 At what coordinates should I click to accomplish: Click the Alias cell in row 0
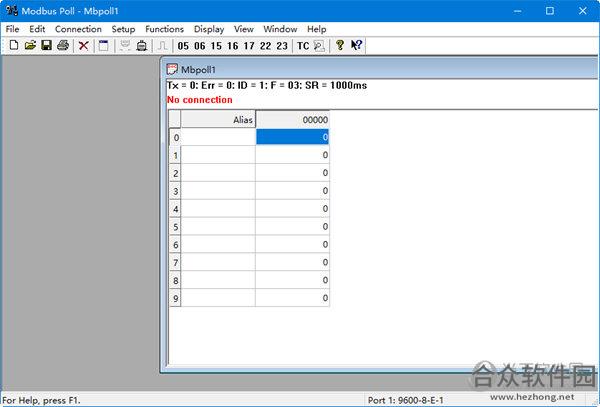point(218,137)
